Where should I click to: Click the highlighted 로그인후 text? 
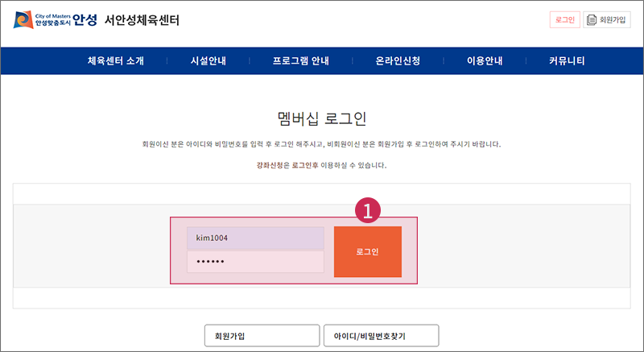coord(305,165)
